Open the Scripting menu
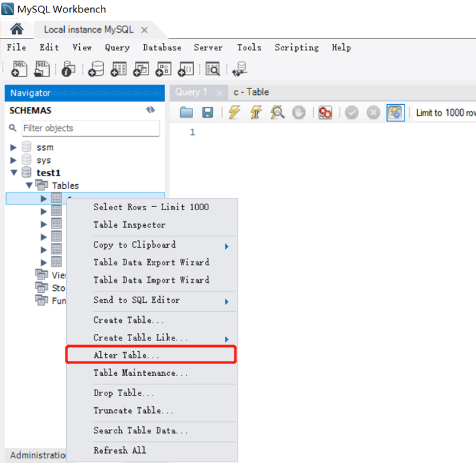 click(x=297, y=48)
